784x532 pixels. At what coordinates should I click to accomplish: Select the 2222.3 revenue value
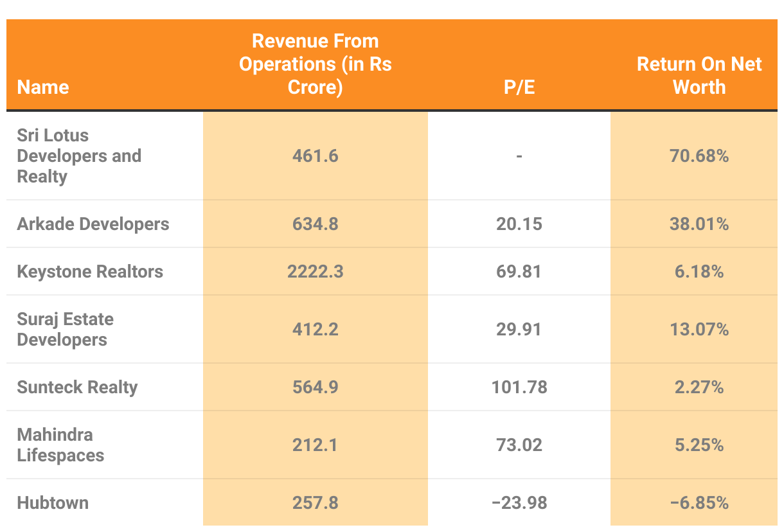(x=315, y=271)
